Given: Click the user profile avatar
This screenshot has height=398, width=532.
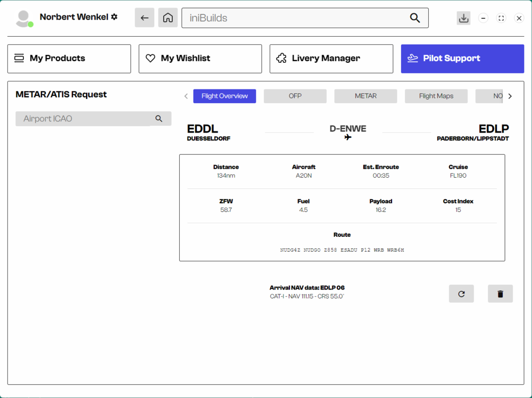Looking at the screenshot, I should (x=23, y=19).
